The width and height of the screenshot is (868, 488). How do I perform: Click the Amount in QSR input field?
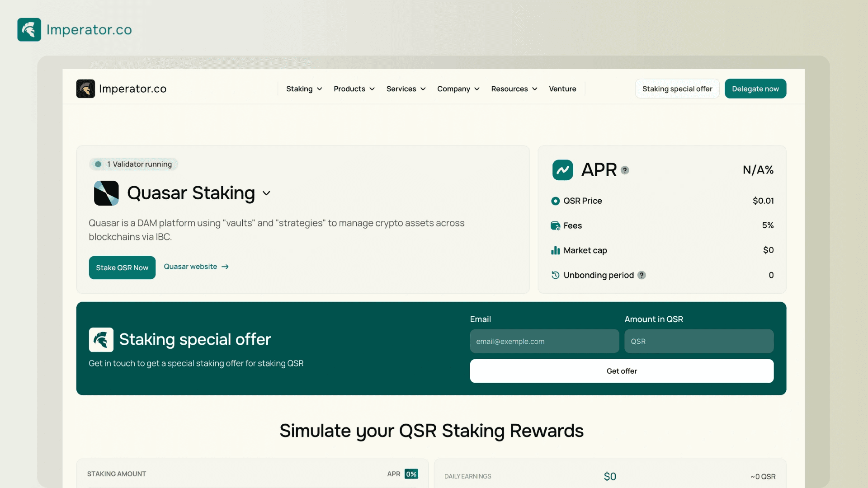coord(699,341)
